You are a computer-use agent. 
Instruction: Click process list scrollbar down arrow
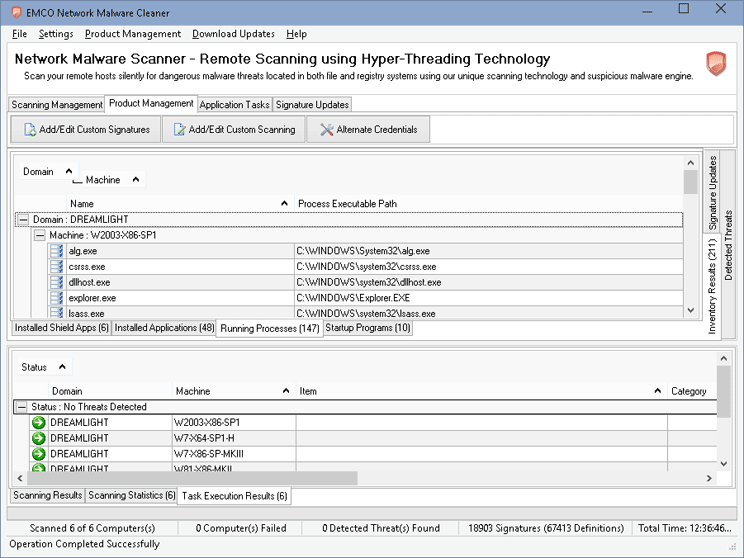[x=690, y=310]
